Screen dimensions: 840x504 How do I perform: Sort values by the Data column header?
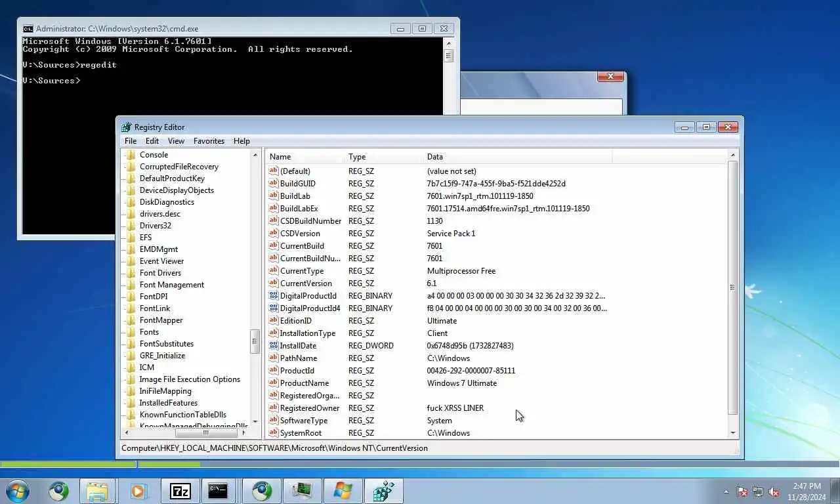(518, 157)
